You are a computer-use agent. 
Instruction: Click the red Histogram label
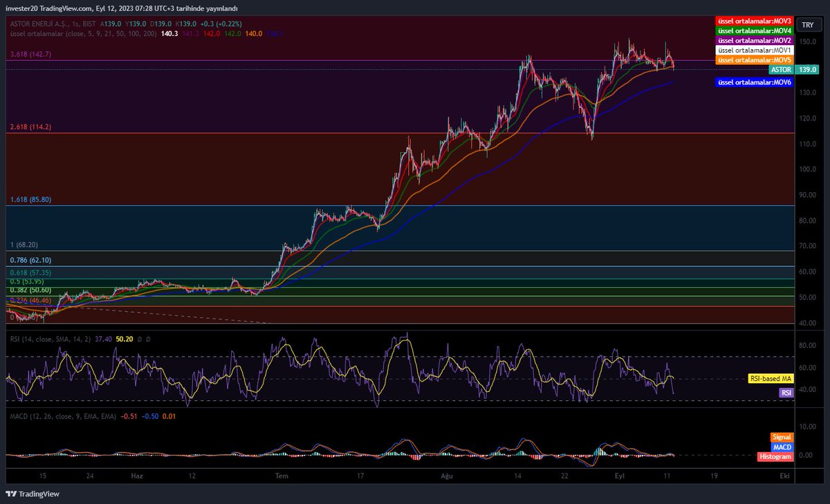coord(776,457)
